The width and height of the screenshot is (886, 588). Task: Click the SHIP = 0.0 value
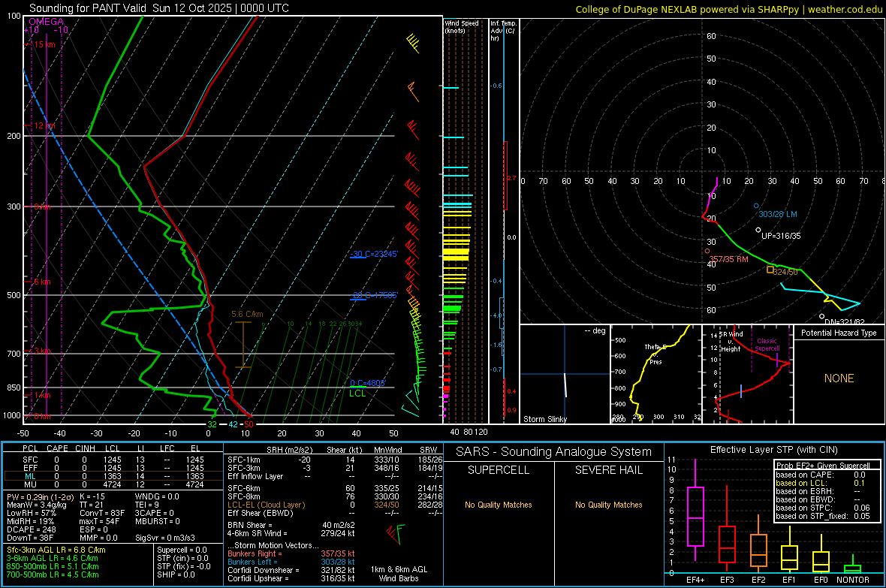(x=176, y=574)
